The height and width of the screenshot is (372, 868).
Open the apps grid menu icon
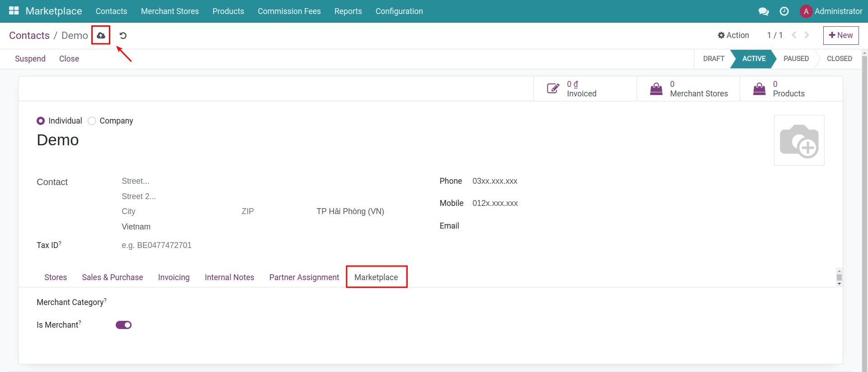click(14, 11)
